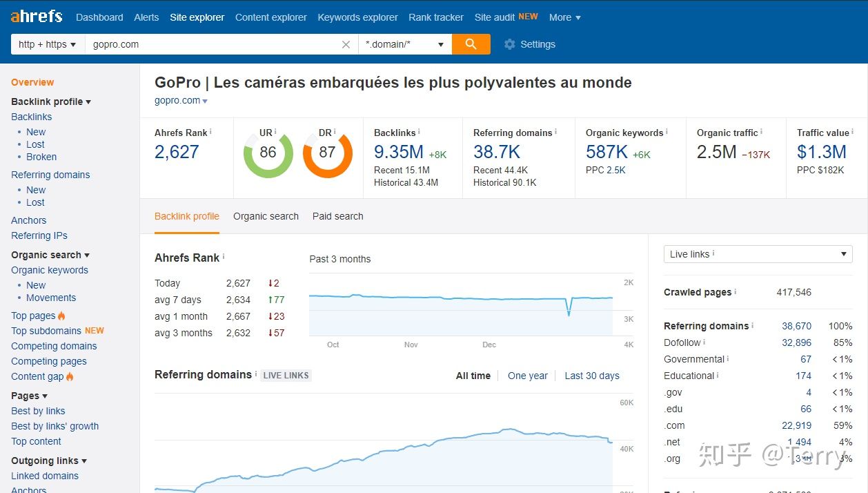This screenshot has width=868, height=493.
Task: Open Competing domains in the sidebar
Action: click(54, 346)
